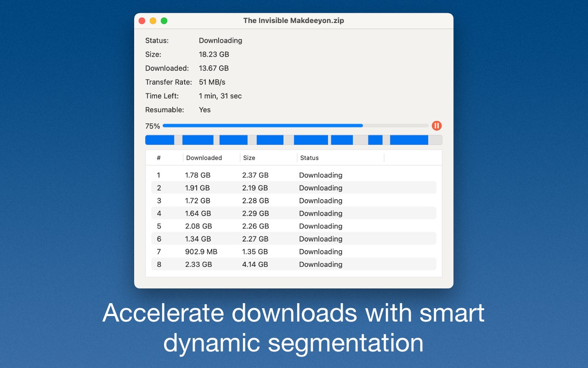This screenshot has height=368, width=588.
Task: Select segment row with 1.91 GB downloaded
Action: point(294,188)
